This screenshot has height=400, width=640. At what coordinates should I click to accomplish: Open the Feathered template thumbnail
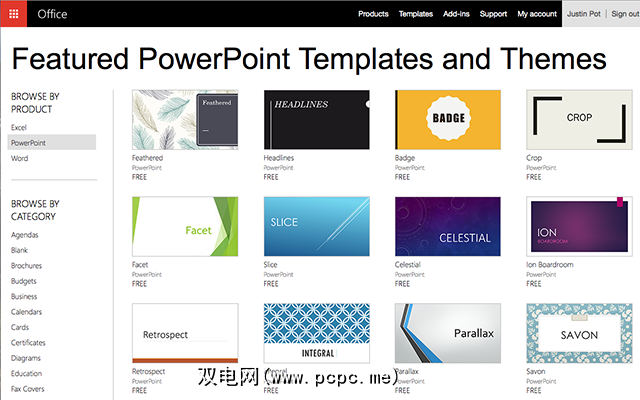coord(185,120)
